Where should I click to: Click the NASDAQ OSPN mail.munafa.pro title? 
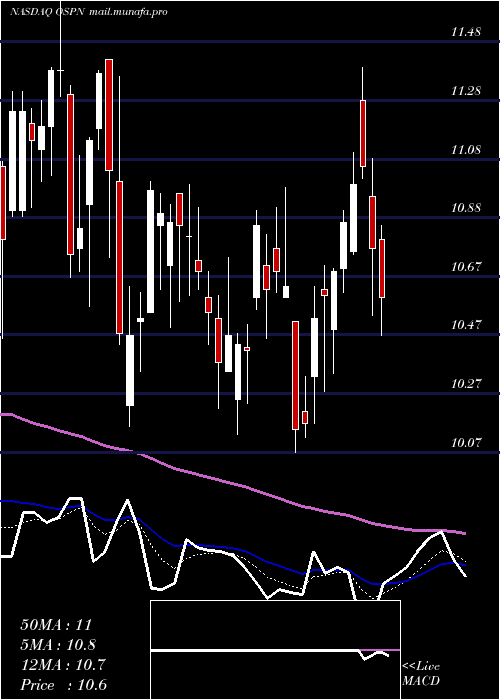coord(89,12)
